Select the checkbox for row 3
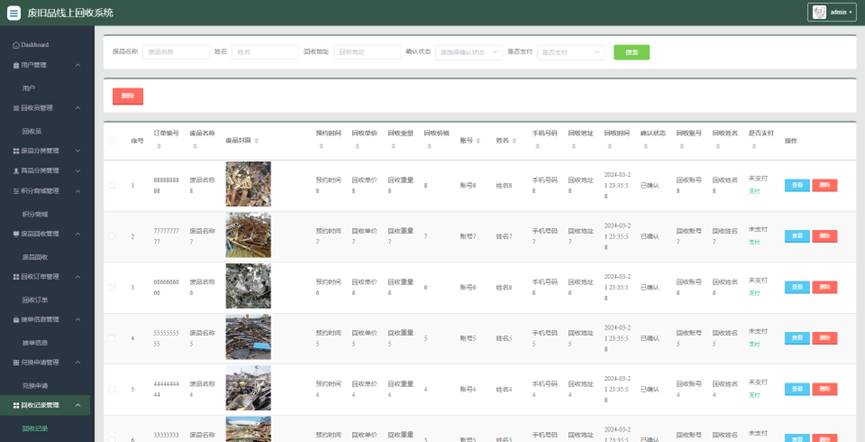This screenshot has height=442, width=865. (111, 287)
